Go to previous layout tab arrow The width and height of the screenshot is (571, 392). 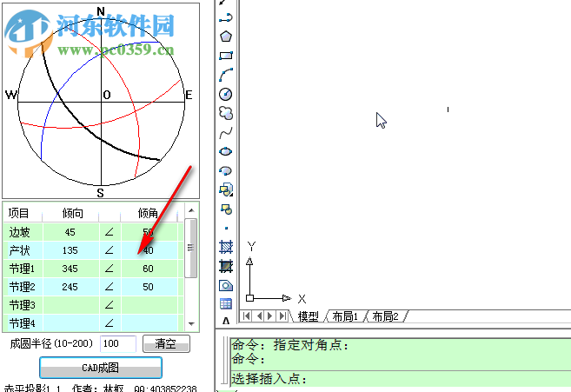[x=259, y=316]
